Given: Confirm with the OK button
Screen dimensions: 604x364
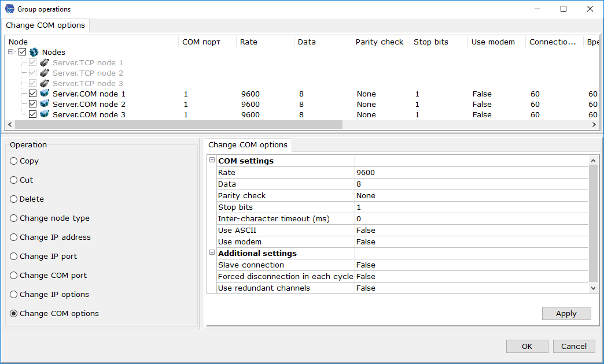Looking at the screenshot, I should [527, 346].
